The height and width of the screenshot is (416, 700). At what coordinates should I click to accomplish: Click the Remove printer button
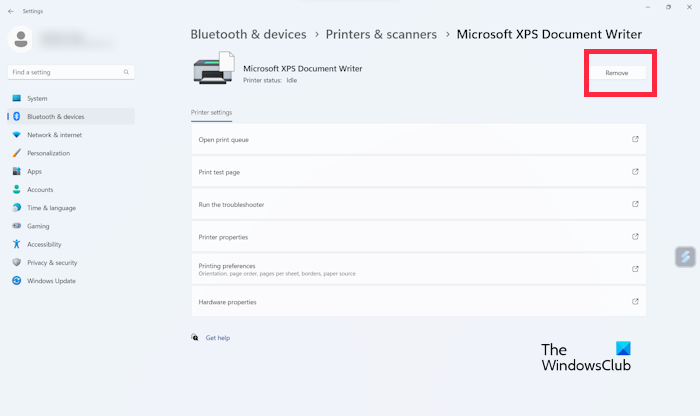pyautogui.click(x=616, y=73)
